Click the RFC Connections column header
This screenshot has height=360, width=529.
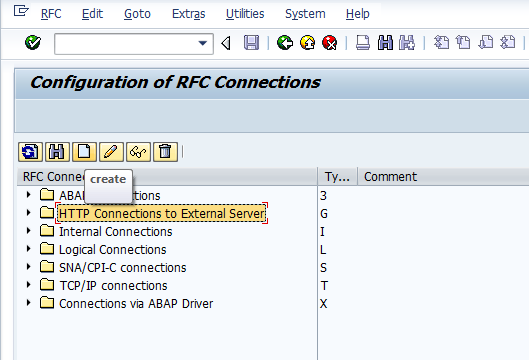(x=167, y=177)
